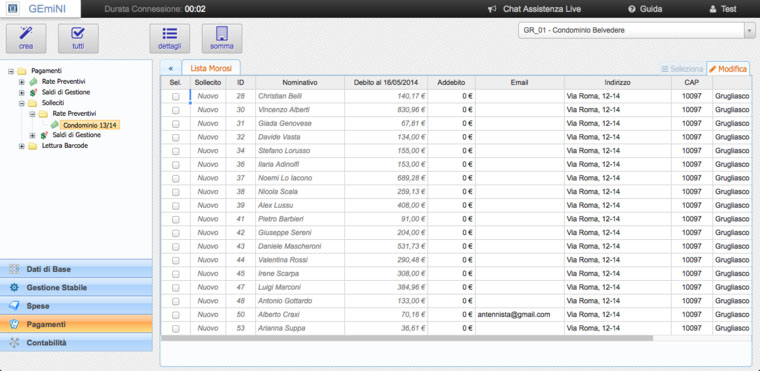Open the Modifica tab
Viewport: 760px width, 371px height.
click(728, 69)
